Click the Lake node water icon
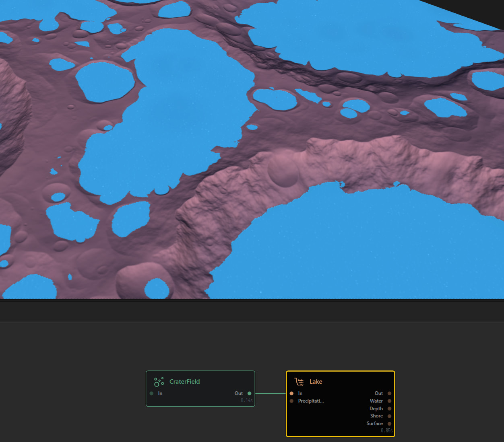Viewport: 504px width, 442px height. point(299,382)
